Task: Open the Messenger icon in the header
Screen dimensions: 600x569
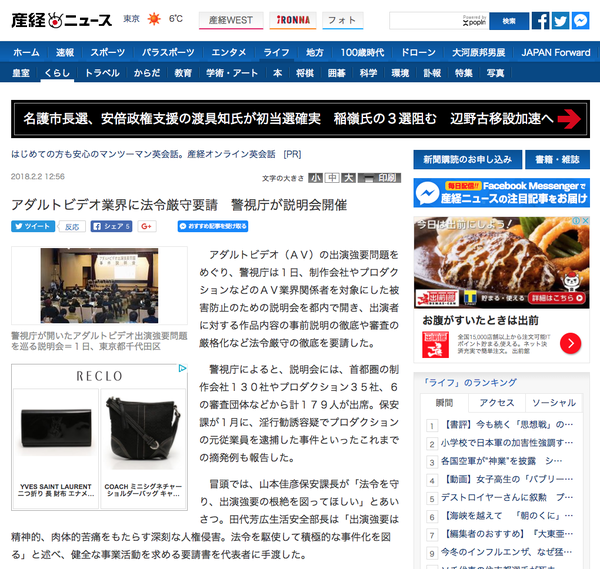Action: coord(580,21)
